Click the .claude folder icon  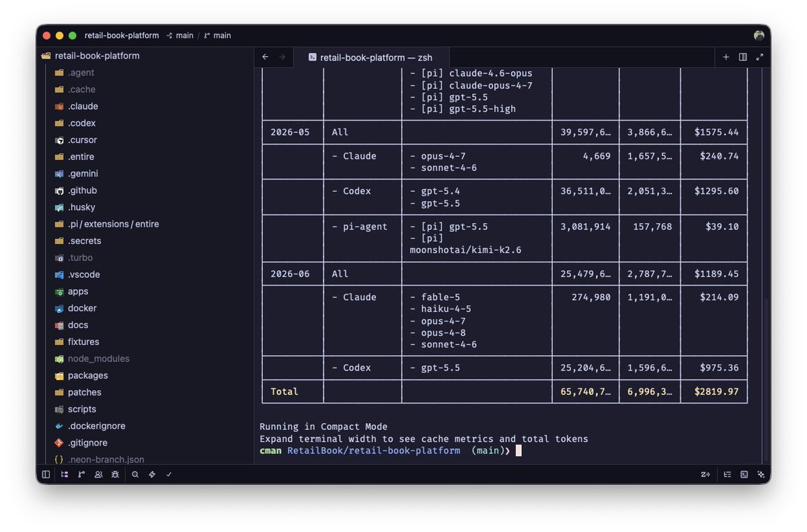59,106
